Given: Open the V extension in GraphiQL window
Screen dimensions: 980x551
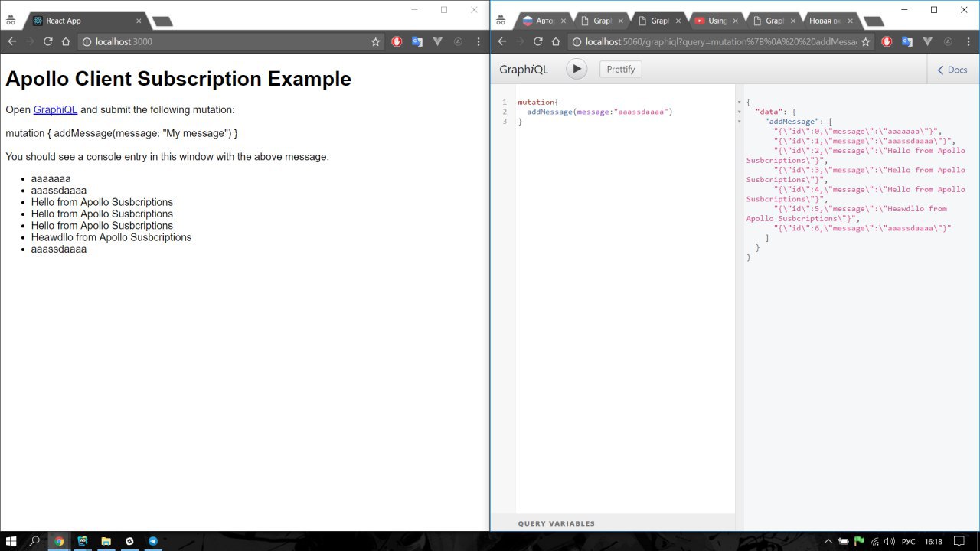Looking at the screenshot, I should pos(927,42).
